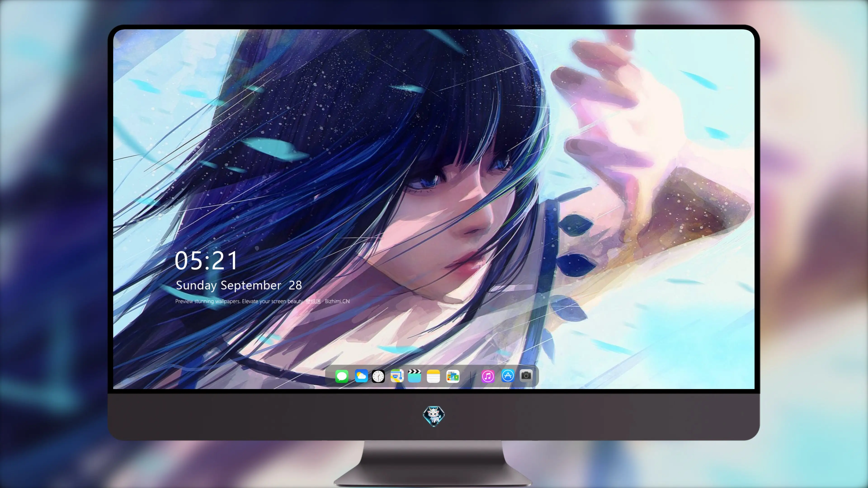Open the blue App Store icon
Image resolution: width=868 pixels, height=488 pixels.
(508, 375)
